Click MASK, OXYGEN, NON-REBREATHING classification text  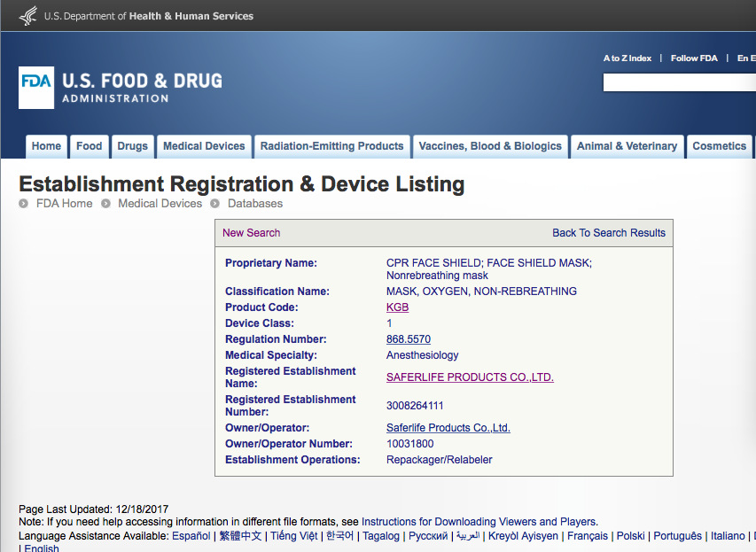481,292
